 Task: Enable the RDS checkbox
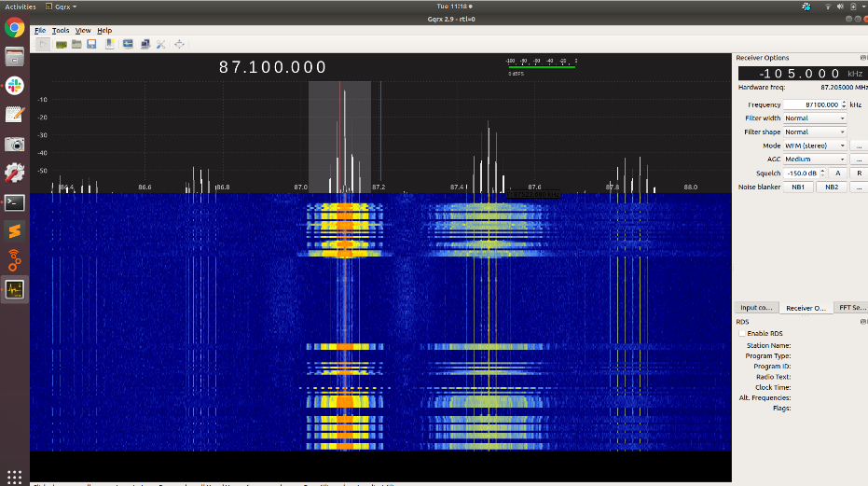742,333
